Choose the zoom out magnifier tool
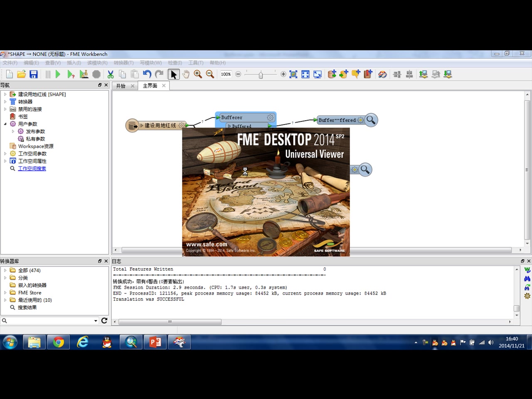 (x=210, y=74)
